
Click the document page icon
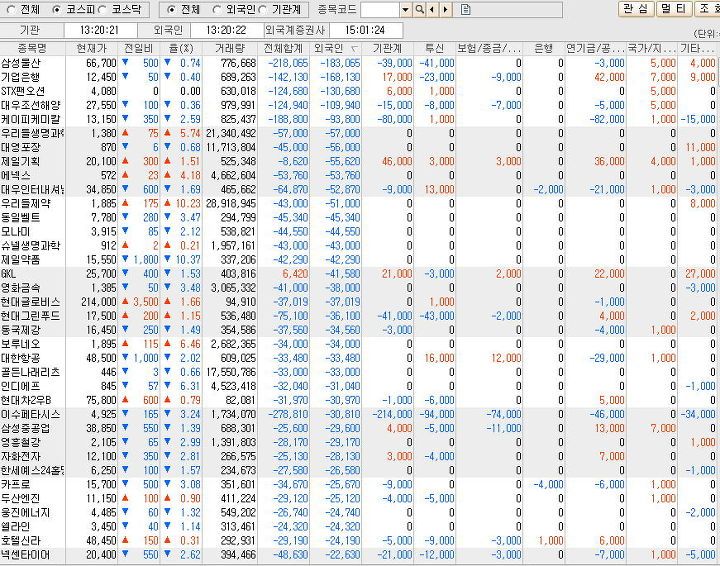pos(465,10)
